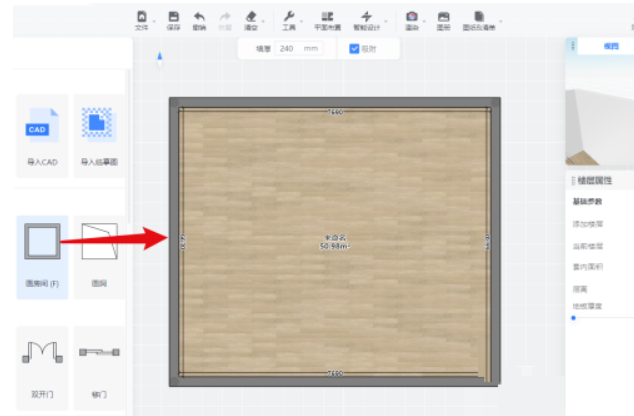Expand the 智能设计 dropdown arrow
The width and height of the screenshot is (634, 416).
click(386, 21)
